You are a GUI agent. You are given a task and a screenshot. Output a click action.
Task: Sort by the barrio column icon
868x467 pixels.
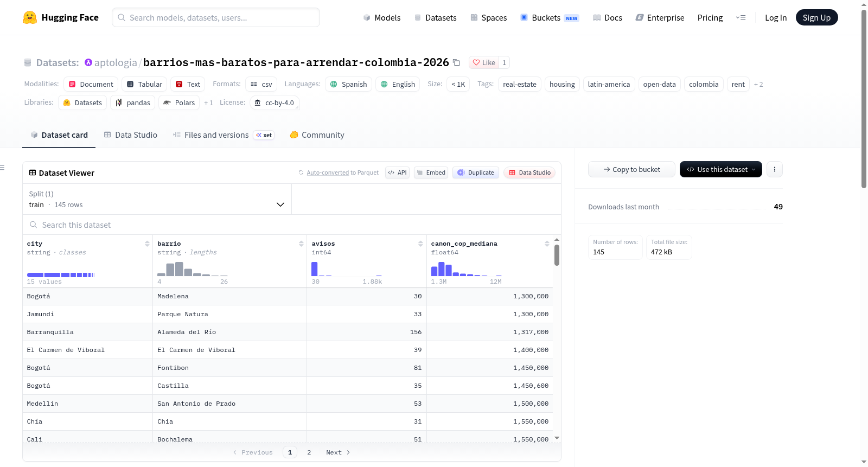301,244
